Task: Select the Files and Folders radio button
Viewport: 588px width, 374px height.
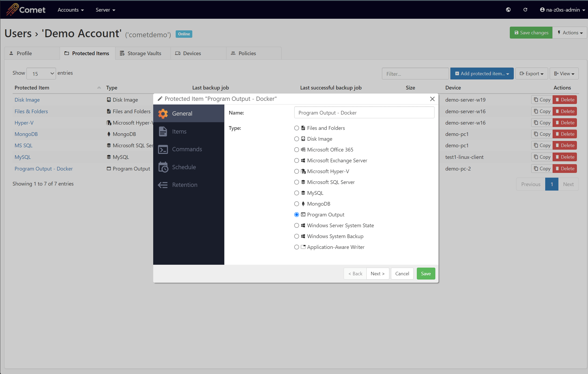Action: click(x=297, y=128)
